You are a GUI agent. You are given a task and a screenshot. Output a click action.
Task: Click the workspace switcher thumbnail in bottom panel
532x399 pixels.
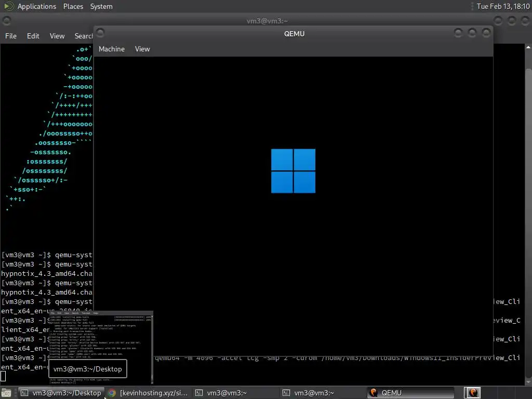click(x=472, y=393)
